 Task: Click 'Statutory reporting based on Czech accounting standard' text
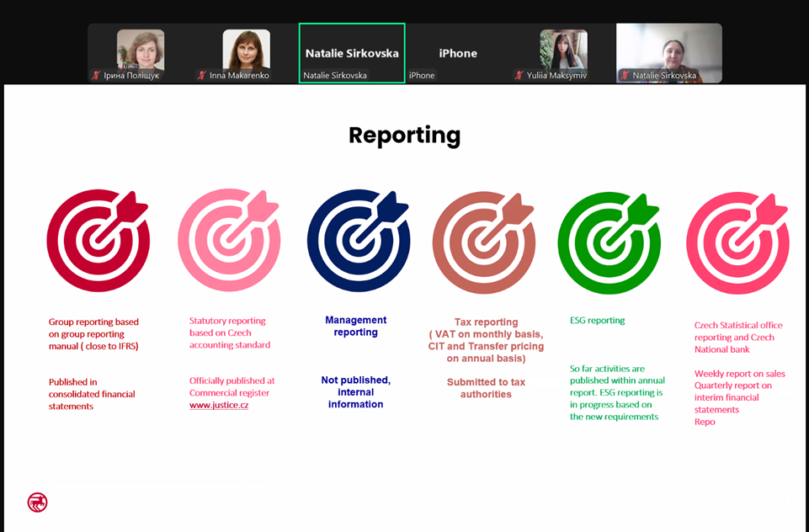(230, 332)
